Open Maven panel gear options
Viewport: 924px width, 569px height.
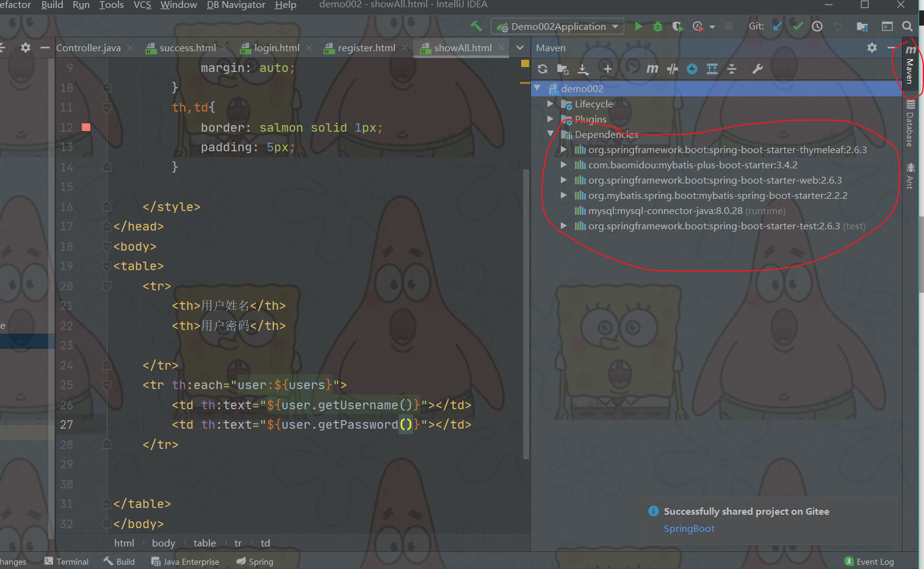872,48
